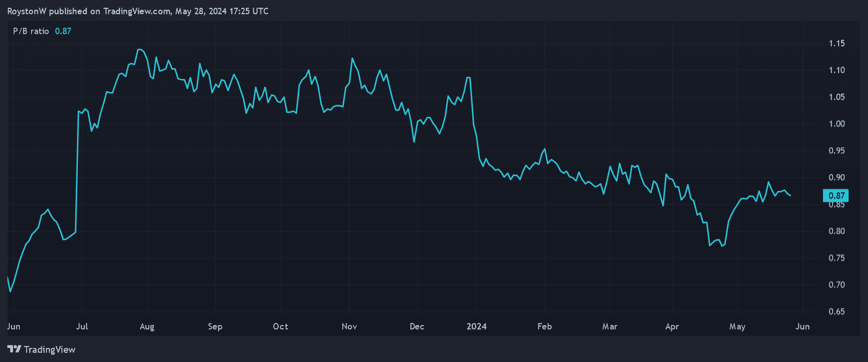Click the Sep time axis marker
This screenshot has width=868, height=362.
point(215,326)
